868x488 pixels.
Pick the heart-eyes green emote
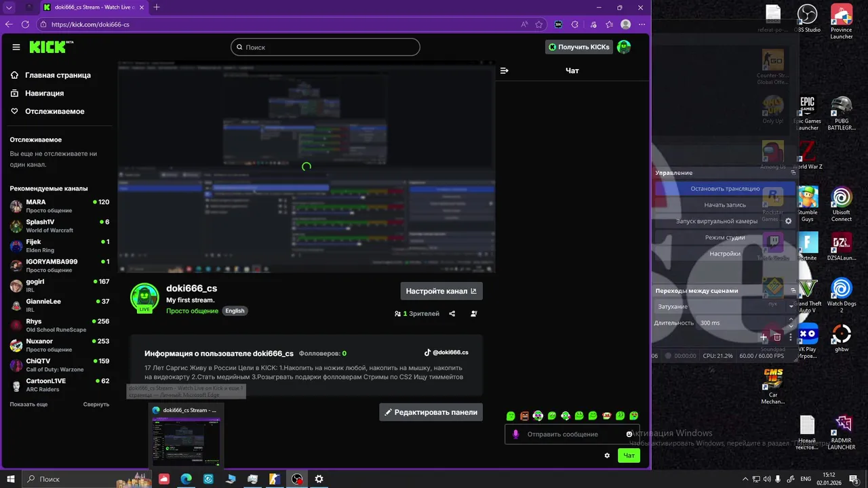coord(633,415)
